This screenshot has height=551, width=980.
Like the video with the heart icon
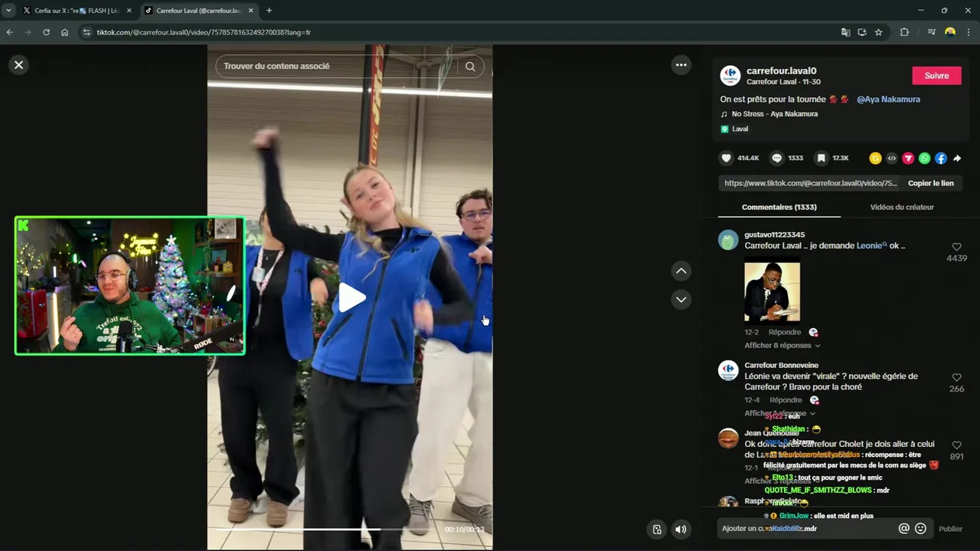pos(726,158)
